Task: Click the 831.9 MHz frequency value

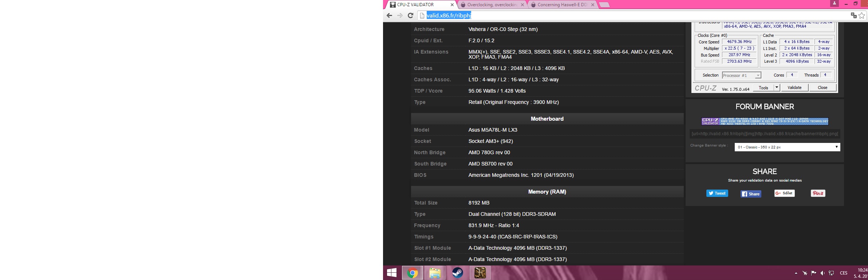Action: pos(494,225)
